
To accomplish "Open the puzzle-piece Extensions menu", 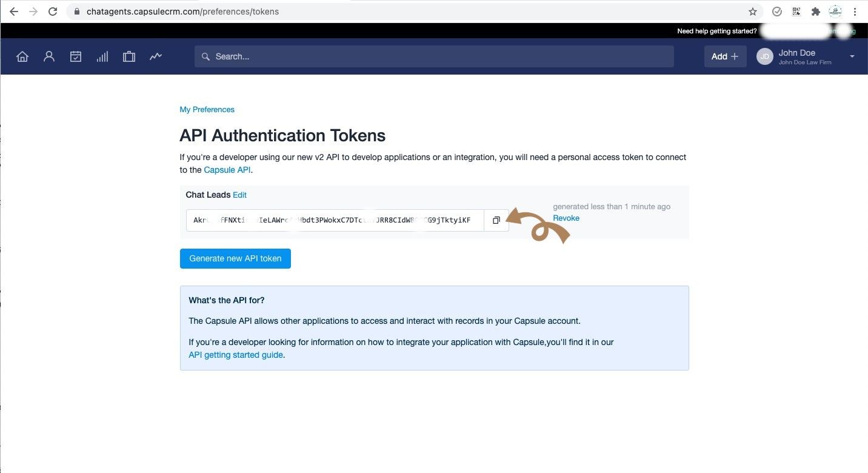I will click(x=816, y=12).
